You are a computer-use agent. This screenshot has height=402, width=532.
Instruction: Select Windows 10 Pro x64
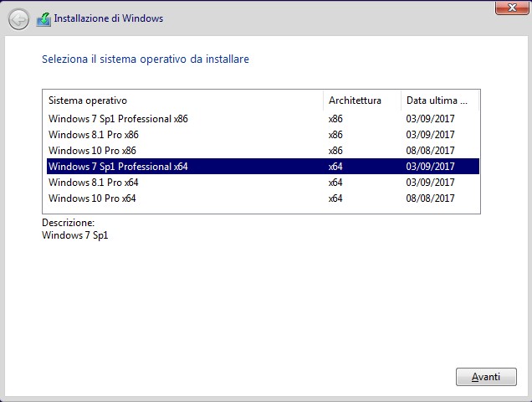tap(263, 198)
